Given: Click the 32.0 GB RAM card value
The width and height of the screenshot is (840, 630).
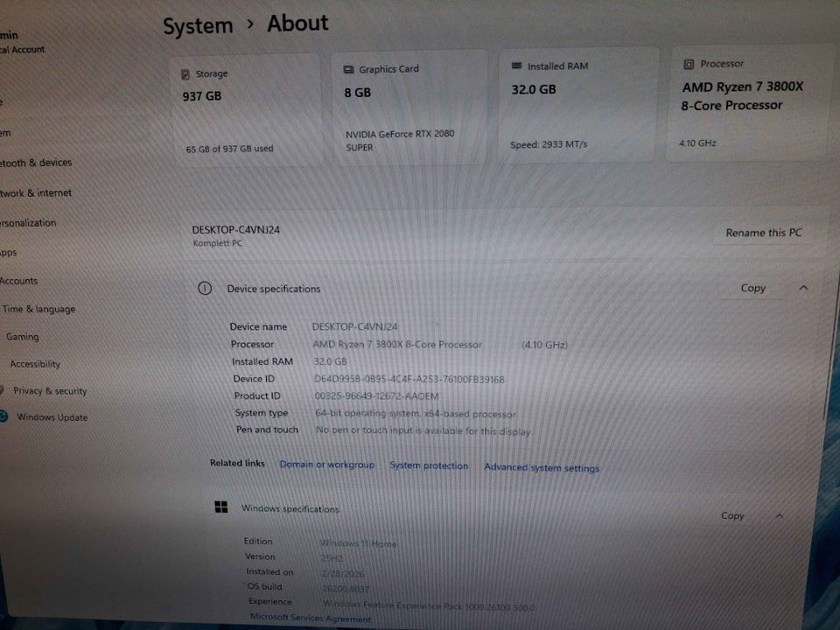Looking at the screenshot, I should (534, 89).
